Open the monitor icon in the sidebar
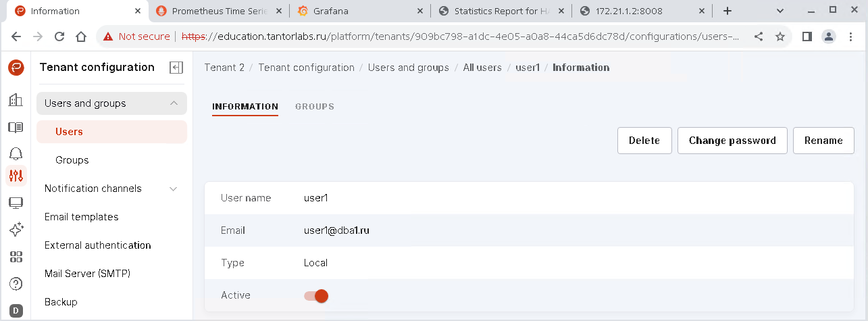This screenshot has height=321, width=868. click(16, 203)
